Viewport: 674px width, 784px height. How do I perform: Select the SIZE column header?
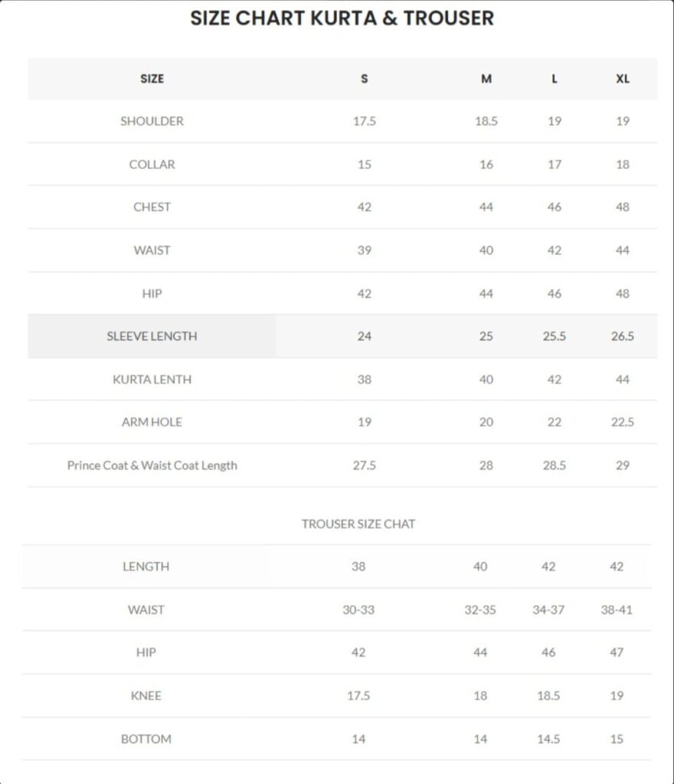pos(152,78)
